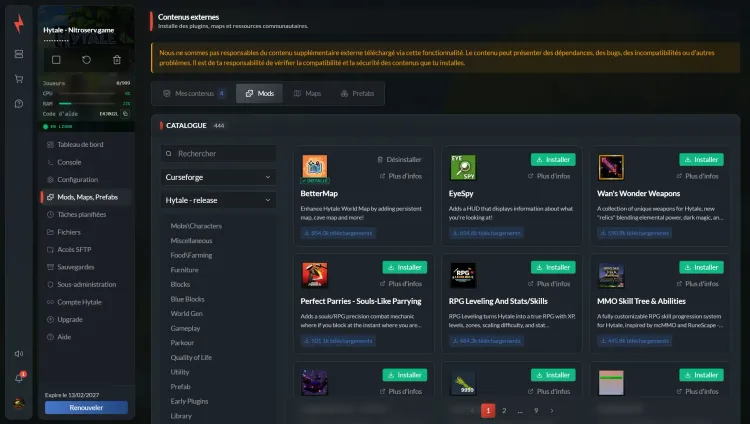This screenshot has height=424, width=750.
Task: Open the help chat icon in left rail
Action: pyautogui.click(x=19, y=104)
